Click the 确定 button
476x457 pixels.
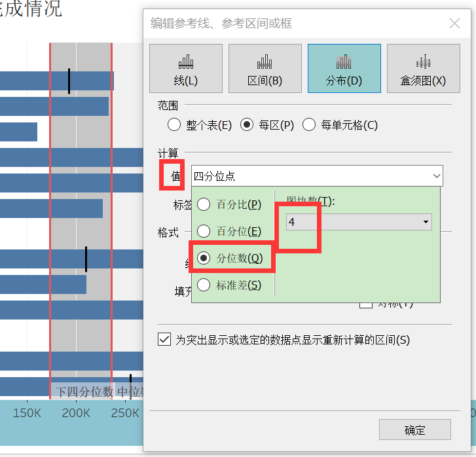[415, 430]
